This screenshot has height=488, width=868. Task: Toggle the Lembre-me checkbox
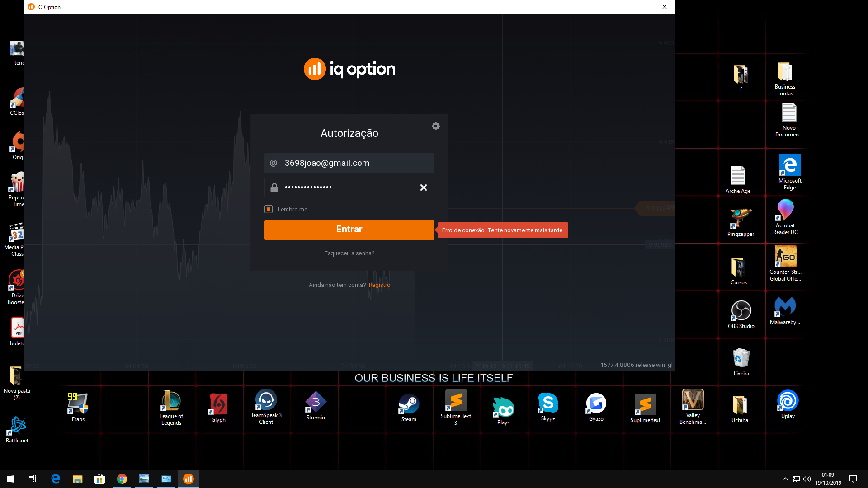(269, 209)
